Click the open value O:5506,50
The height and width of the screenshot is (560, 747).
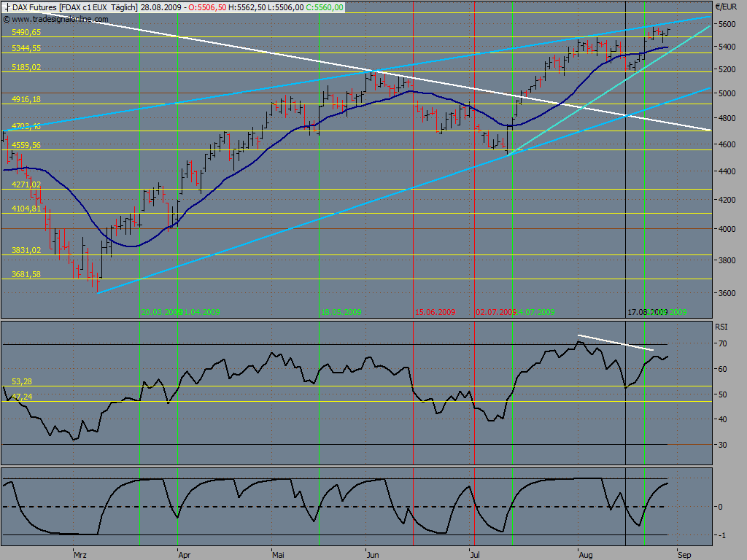point(207,7)
